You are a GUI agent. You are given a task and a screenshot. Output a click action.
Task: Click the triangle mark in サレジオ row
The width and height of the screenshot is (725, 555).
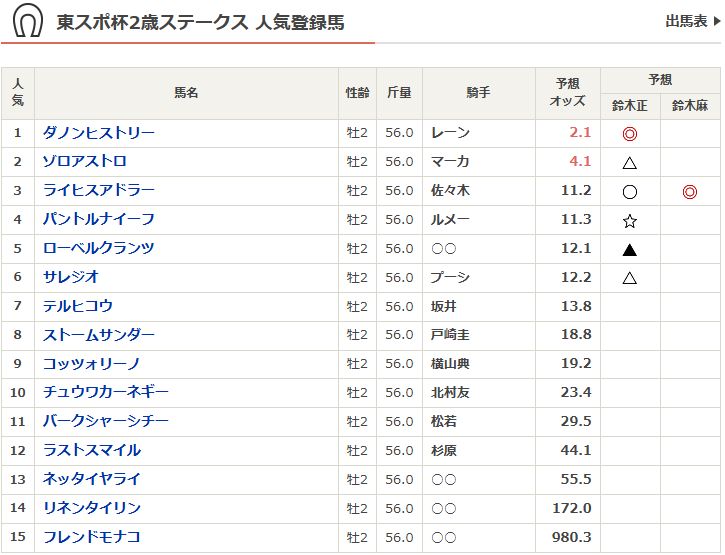[x=629, y=278]
